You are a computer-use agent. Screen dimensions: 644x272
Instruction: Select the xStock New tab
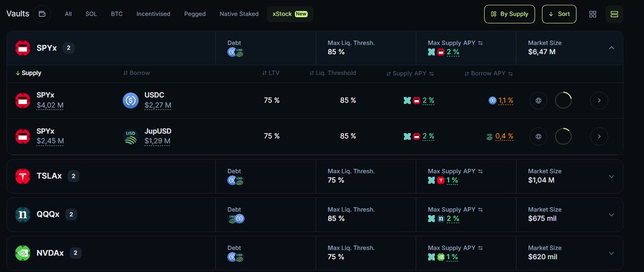tap(290, 14)
